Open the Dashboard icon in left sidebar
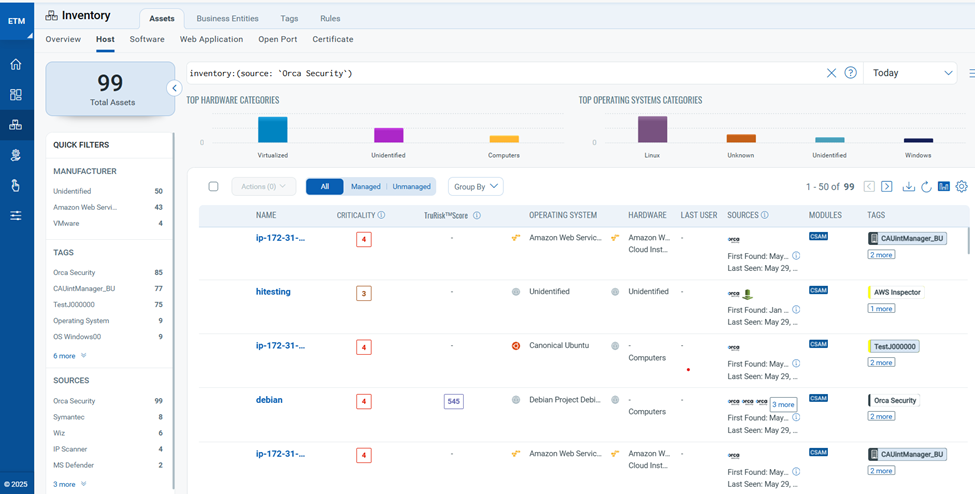The width and height of the screenshot is (975, 494). pos(15,95)
